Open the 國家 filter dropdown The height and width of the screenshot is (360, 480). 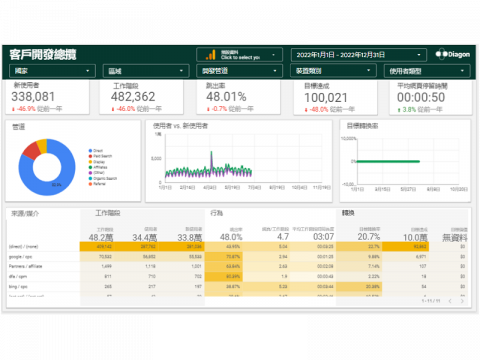[52, 71]
